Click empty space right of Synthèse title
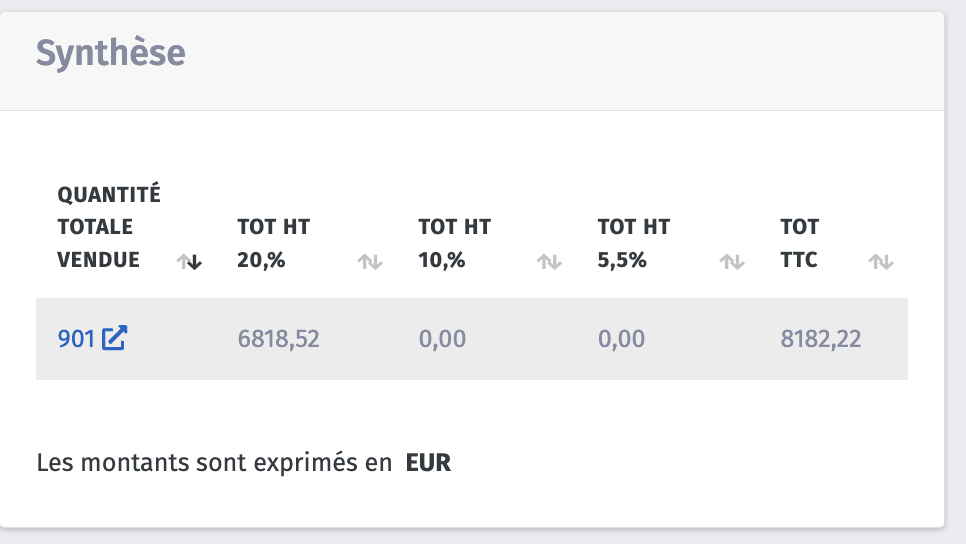The height and width of the screenshot is (544, 966). pos(560,53)
